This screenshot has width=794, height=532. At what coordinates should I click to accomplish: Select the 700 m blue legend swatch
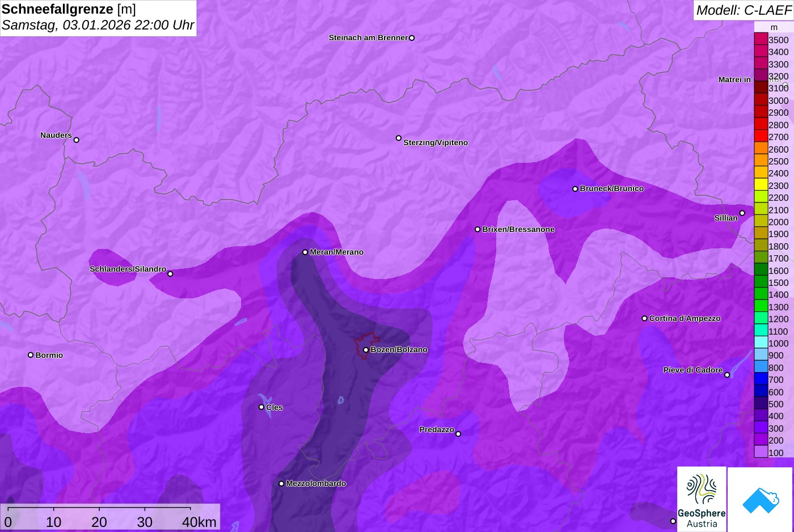tap(761, 379)
